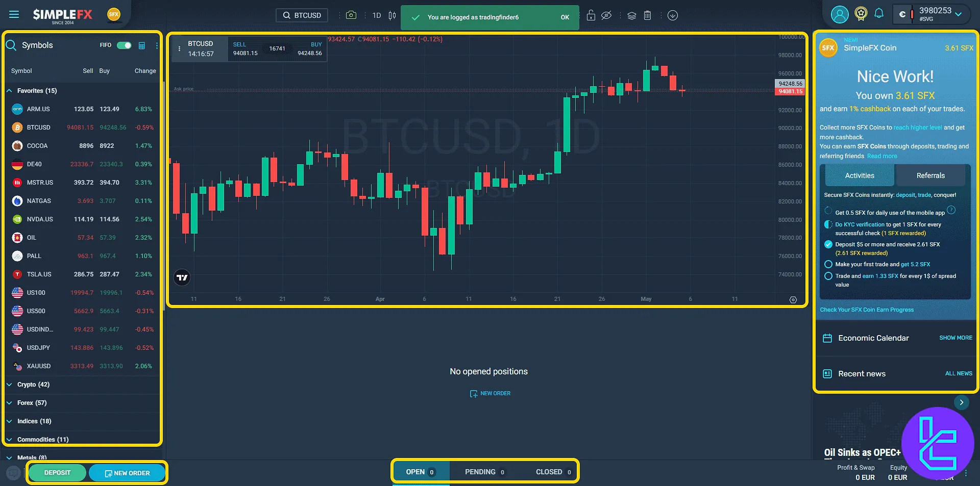
Task: Click the help question mark beside mobile app
Action: [951, 210]
